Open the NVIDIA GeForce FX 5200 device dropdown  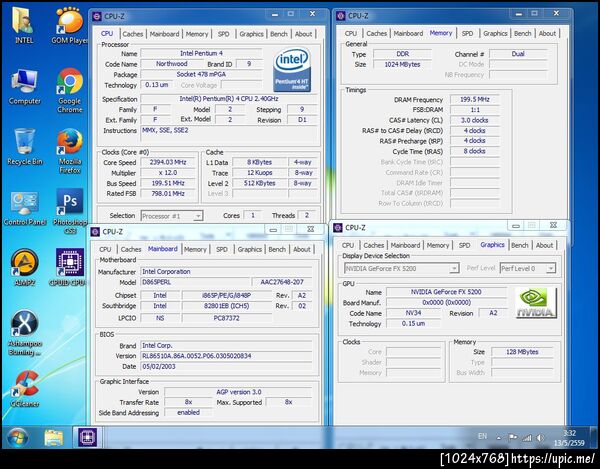(x=401, y=269)
